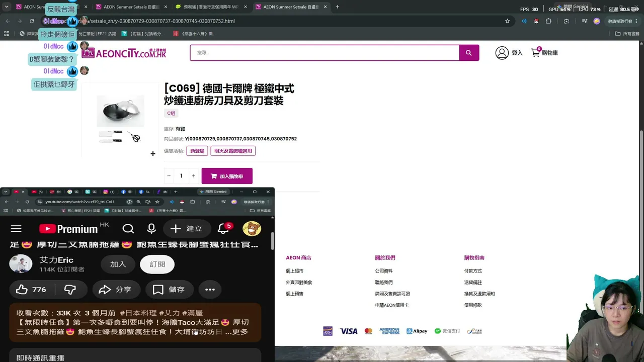Open extensions puzzle icon in main browser
Viewport: 644px width, 362px height.
point(548,21)
